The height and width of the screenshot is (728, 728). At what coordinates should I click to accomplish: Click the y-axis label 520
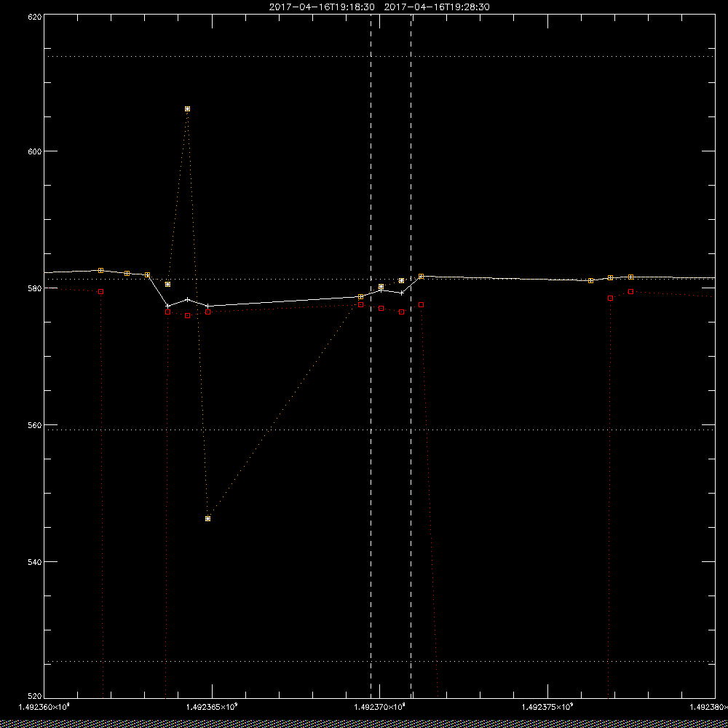[x=35, y=696]
